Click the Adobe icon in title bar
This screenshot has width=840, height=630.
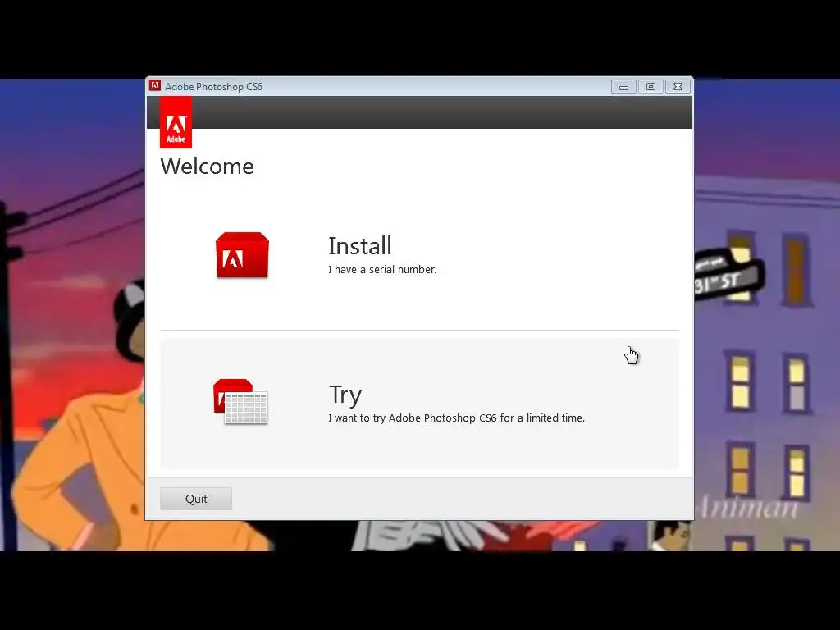click(155, 85)
